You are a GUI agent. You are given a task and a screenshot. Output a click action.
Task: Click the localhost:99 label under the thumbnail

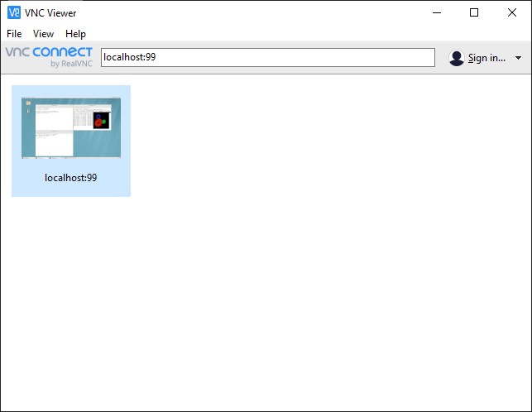[x=71, y=178]
